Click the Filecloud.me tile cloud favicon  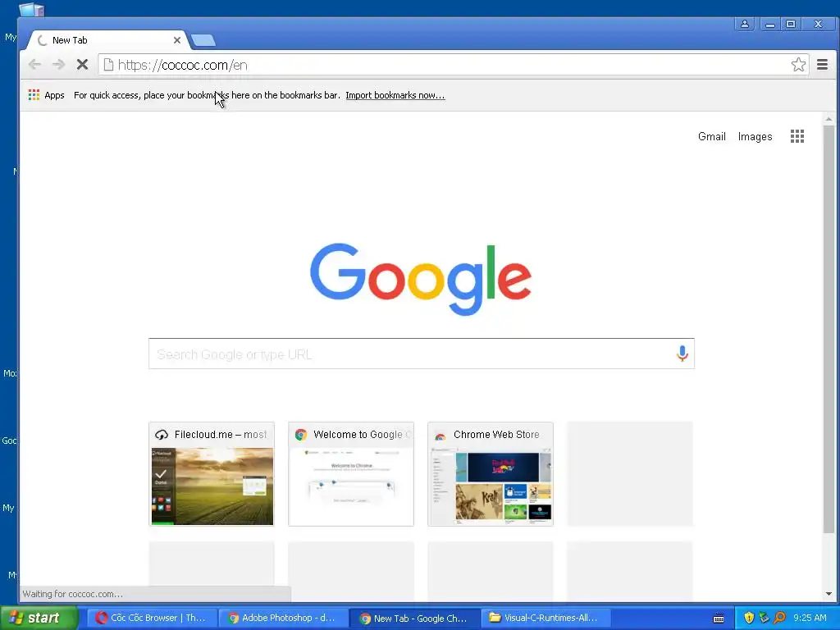click(162, 435)
